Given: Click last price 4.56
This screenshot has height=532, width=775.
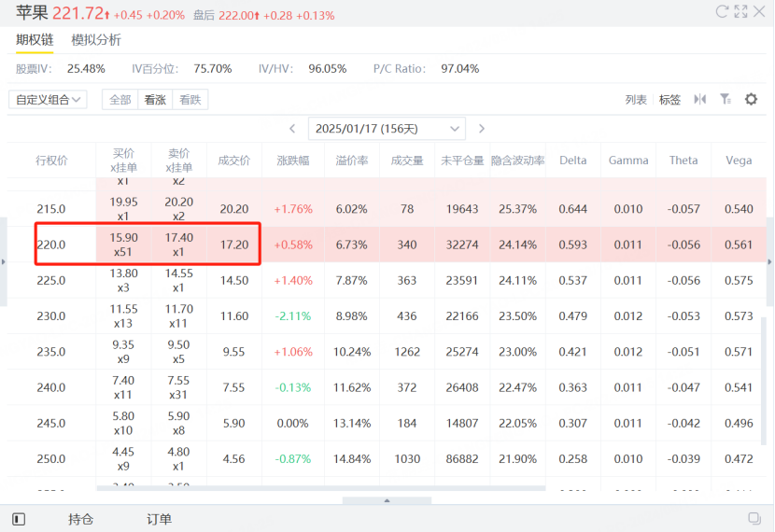Looking at the screenshot, I should (x=233, y=459).
